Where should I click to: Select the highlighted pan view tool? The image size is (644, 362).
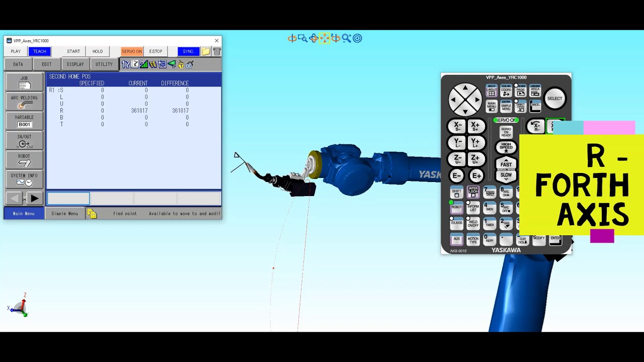[x=325, y=38]
